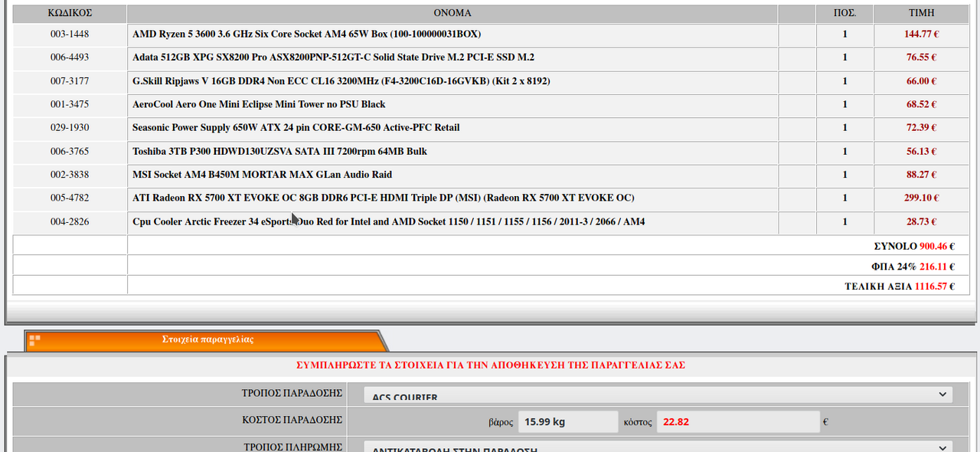This screenshot has width=980, height=452.
Task: Click product code 029-1930
Action: tap(70, 128)
